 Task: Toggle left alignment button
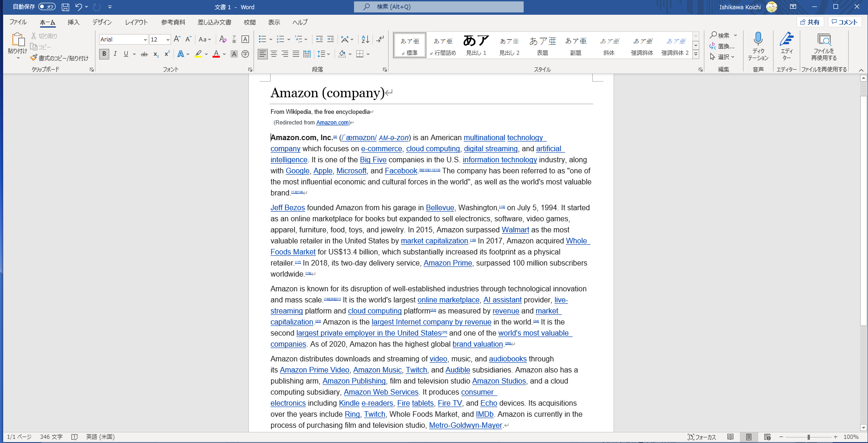tap(263, 54)
